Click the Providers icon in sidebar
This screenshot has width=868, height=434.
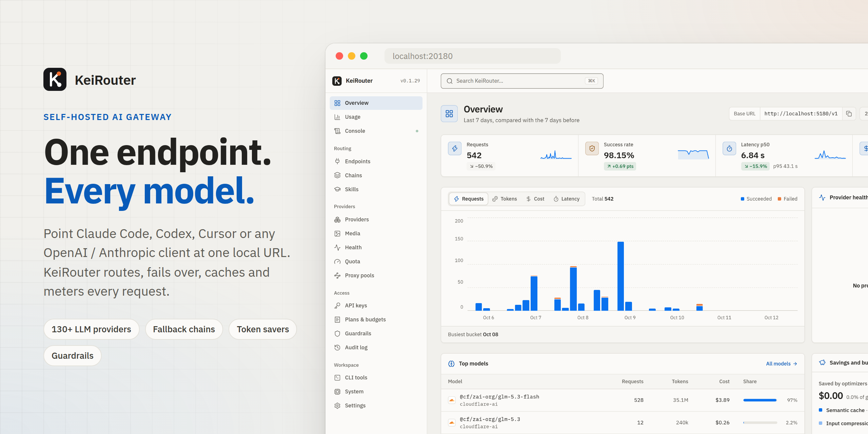(337, 219)
